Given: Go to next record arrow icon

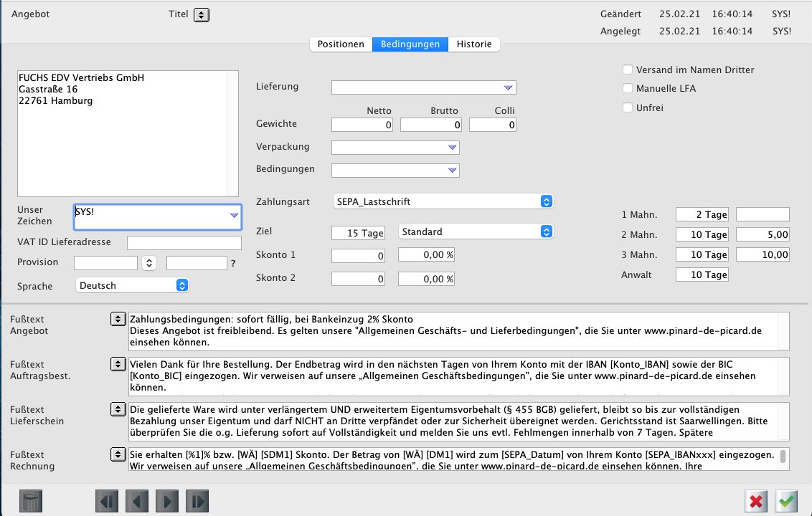Looking at the screenshot, I should (x=167, y=501).
